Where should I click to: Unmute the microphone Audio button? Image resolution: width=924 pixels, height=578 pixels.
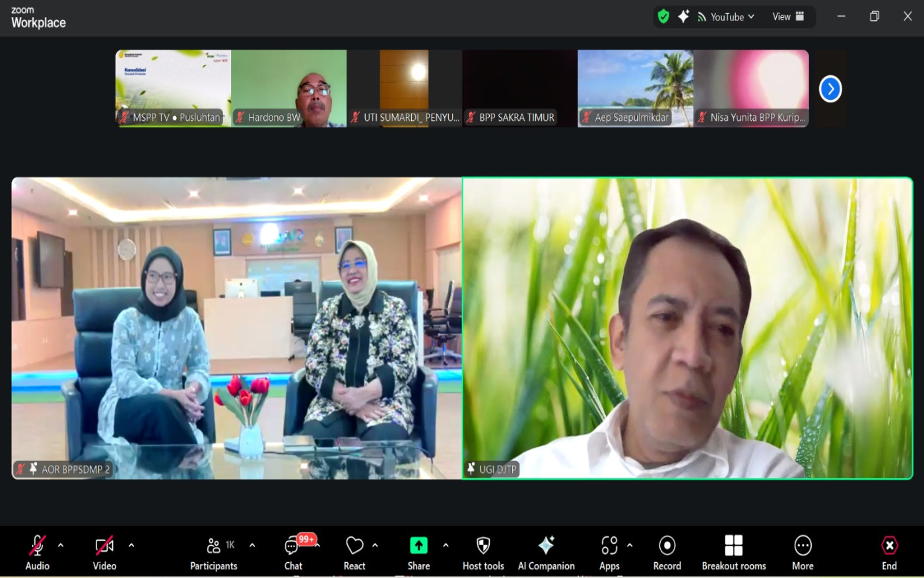pos(38,552)
